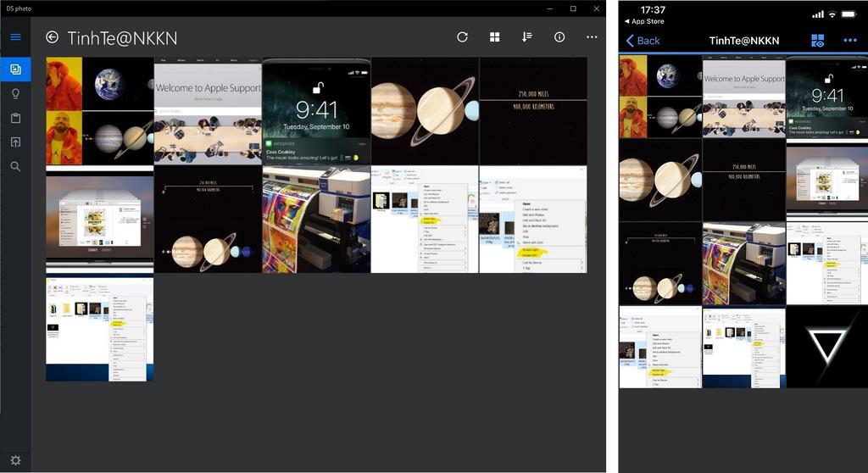This screenshot has height=473, width=868.
Task: Maximize the DS photo window
Action: pyautogui.click(x=573, y=8)
